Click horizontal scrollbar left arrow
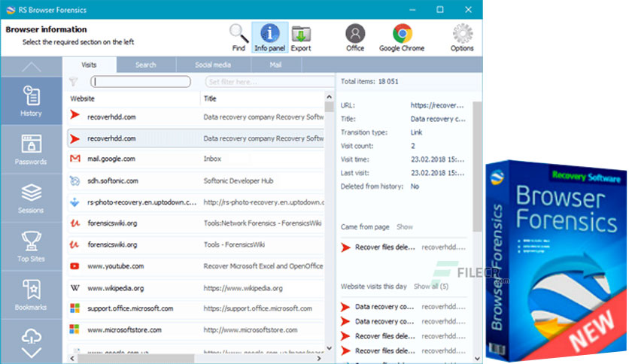Image resolution: width=629 pixels, height=364 pixels. (x=72, y=359)
